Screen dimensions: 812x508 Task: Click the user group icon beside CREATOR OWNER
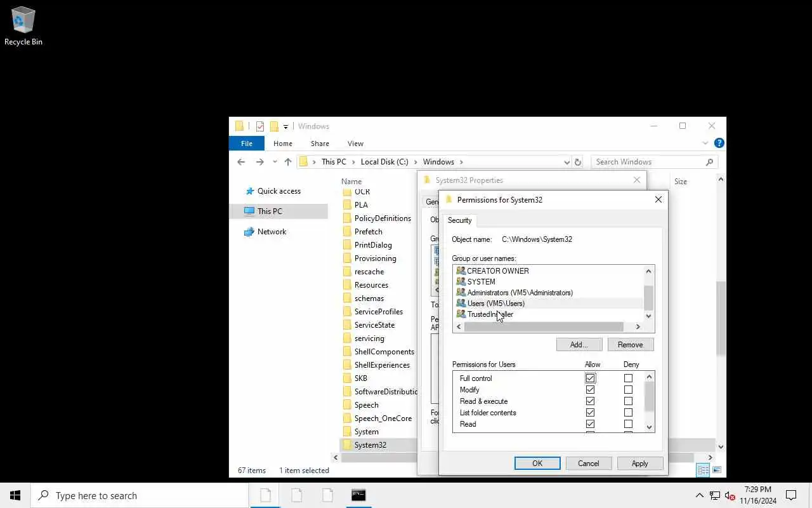point(461,271)
